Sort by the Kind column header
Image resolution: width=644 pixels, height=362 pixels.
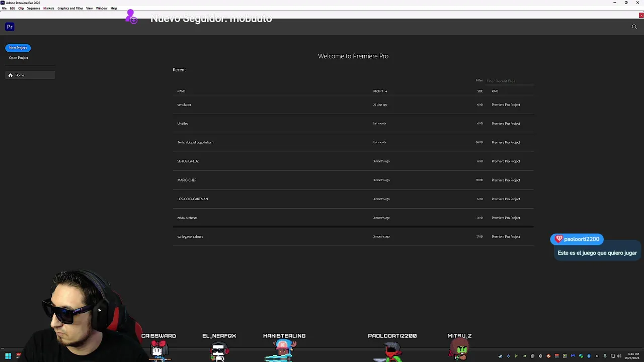[495, 92]
